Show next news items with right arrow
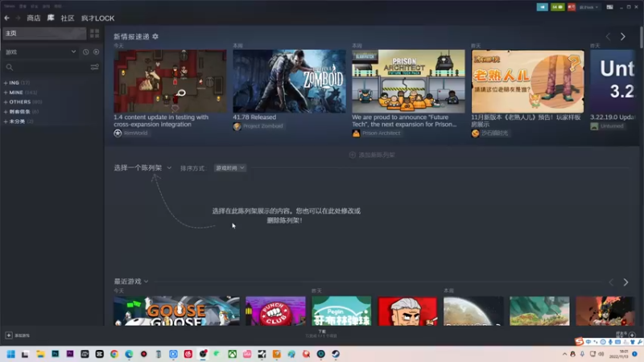Screen dimensions: 644x362 [622, 36]
